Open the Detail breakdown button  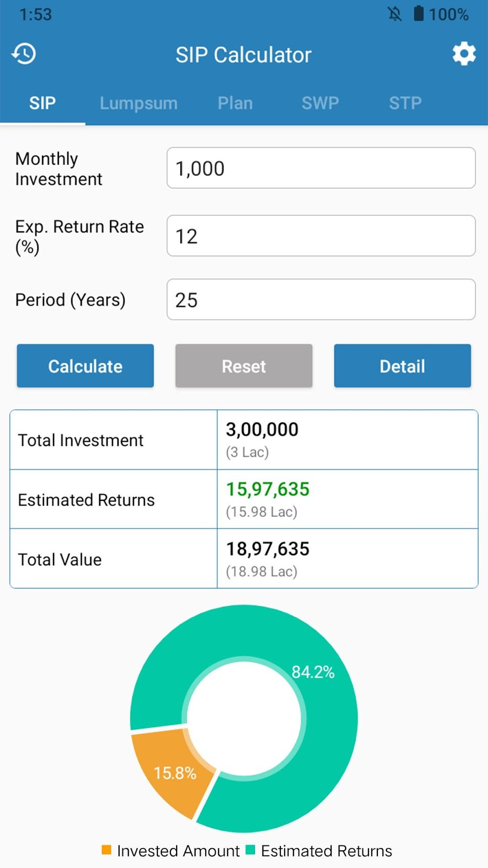coord(402,366)
